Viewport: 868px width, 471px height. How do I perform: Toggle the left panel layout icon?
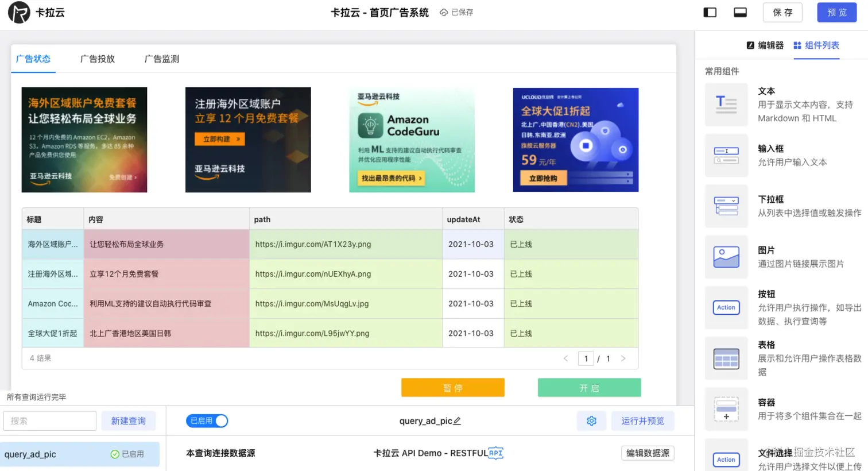(710, 11)
